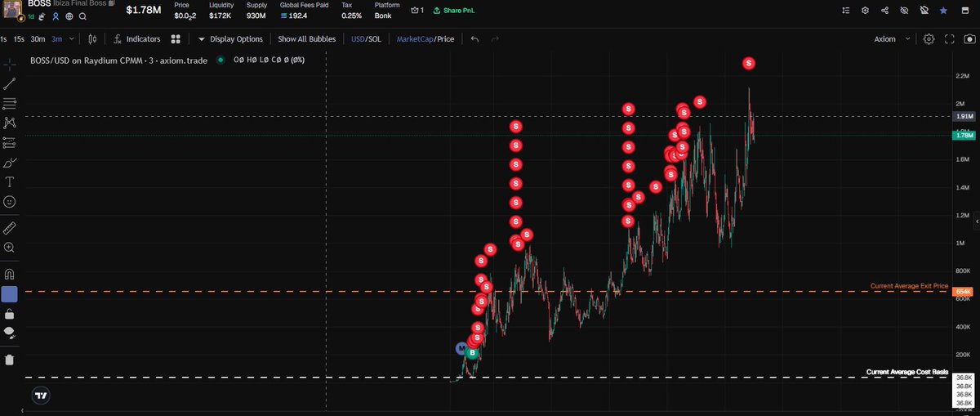Toggle the crossed-eye hide token icon
Screen dimensions: 980x416
pyautogui.click(x=904, y=11)
